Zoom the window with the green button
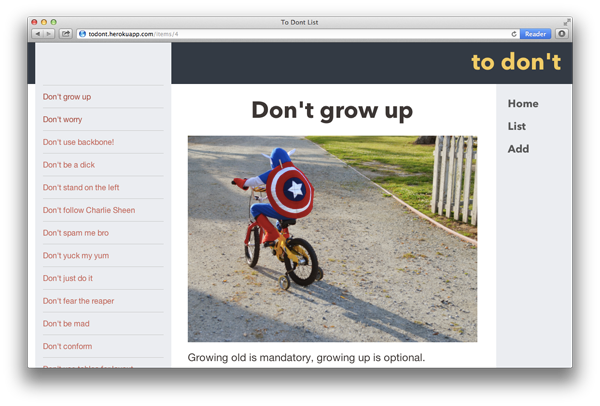This screenshot has width=600, height=406. click(54, 22)
